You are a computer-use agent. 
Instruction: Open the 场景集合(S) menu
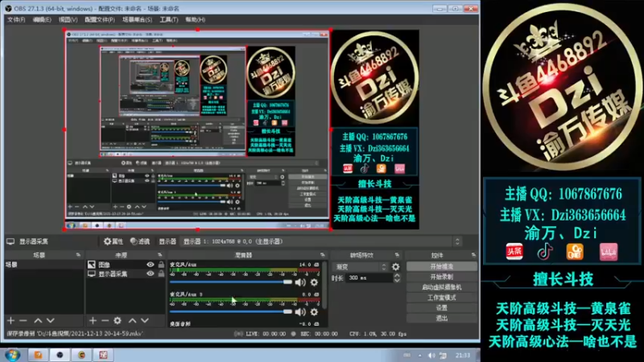click(x=137, y=19)
